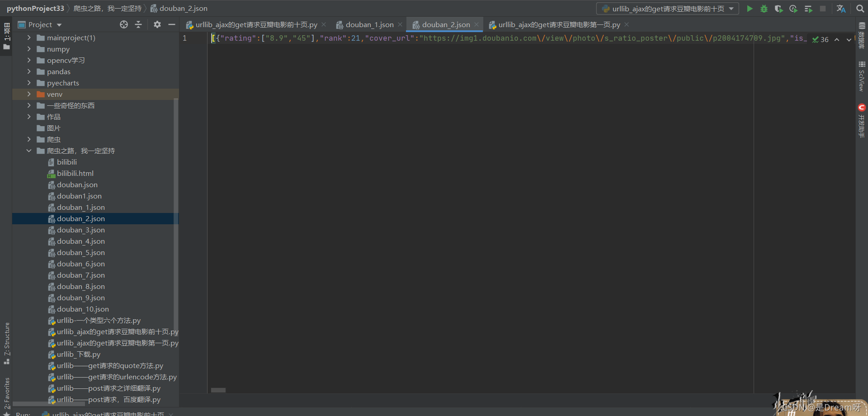The height and width of the screenshot is (416, 868).
Task: Expand the venv folder
Action: pos(29,94)
